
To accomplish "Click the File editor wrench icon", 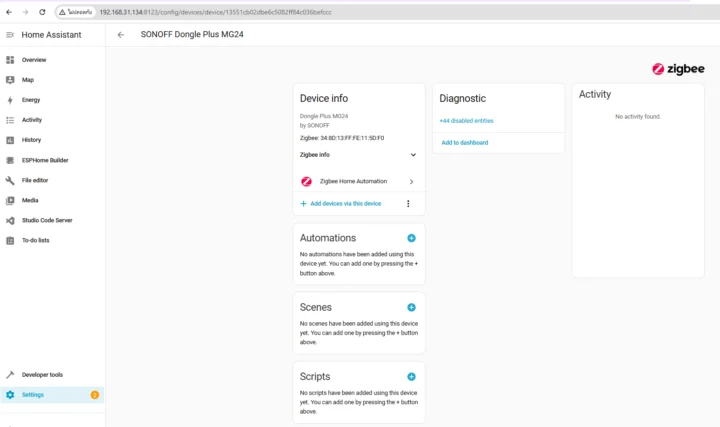I will tap(10, 180).
